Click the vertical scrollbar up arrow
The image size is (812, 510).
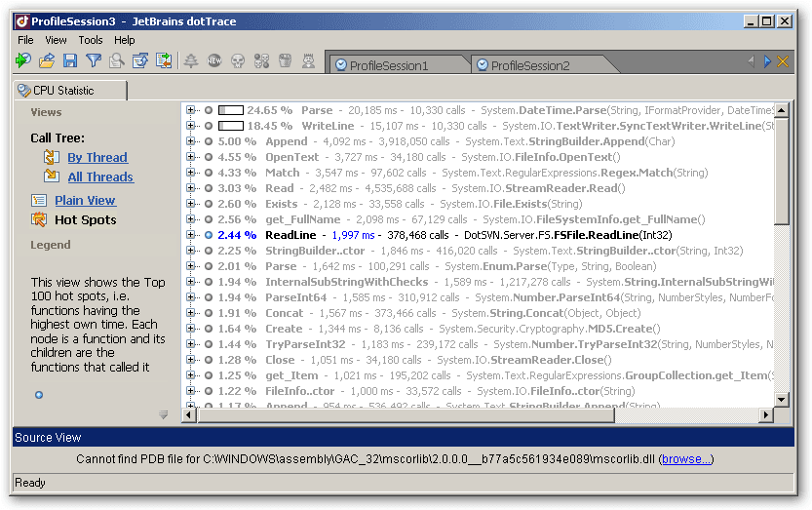coord(782,109)
